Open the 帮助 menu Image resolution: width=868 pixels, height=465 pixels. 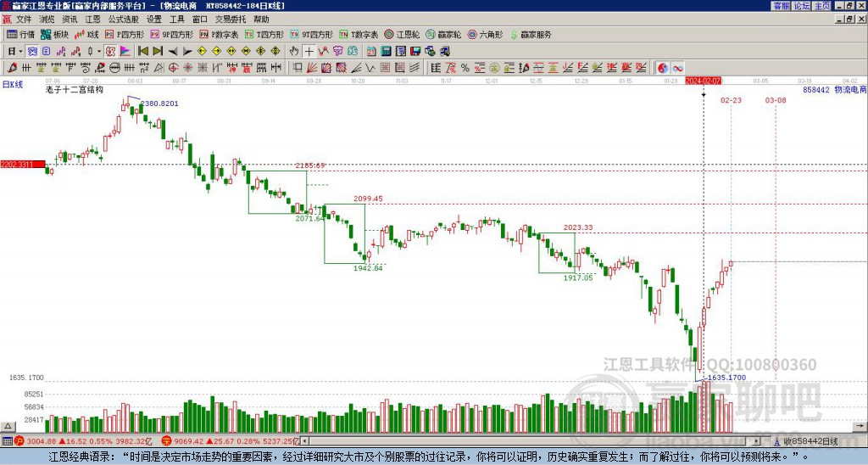coord(261,20)
